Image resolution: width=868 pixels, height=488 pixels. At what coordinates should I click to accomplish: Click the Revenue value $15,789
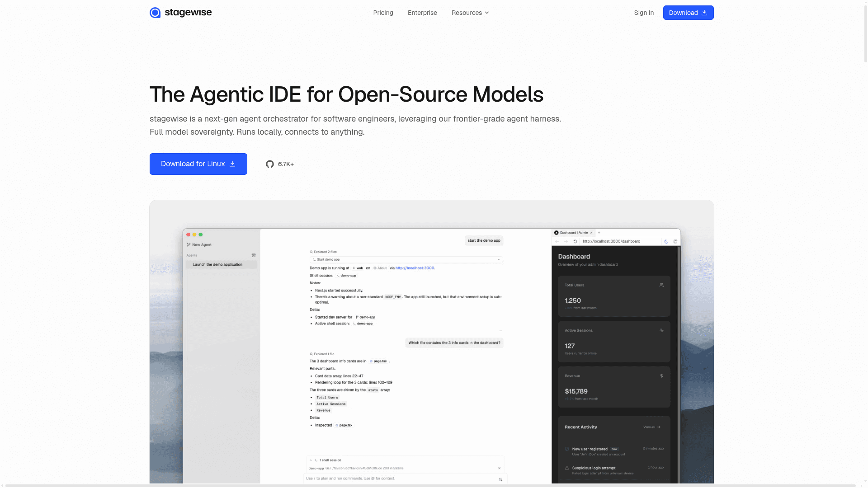[576, 391]
